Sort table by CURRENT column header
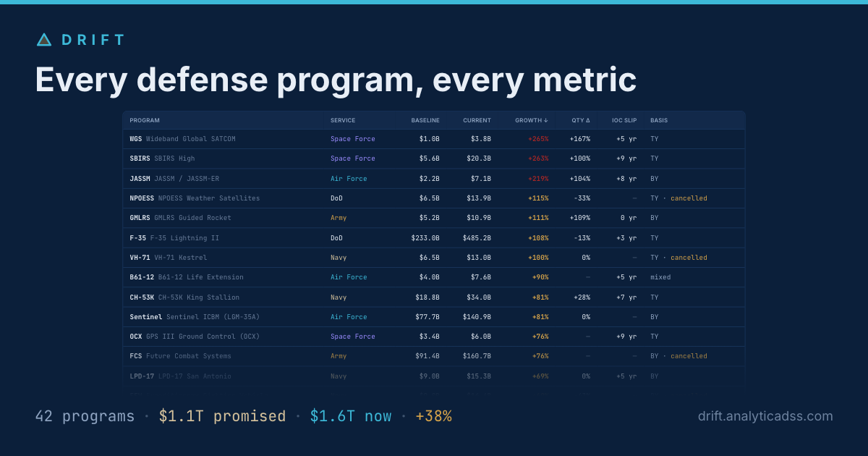Image resolution: width=868 pixels, height=456 pixels. (x=477, y=120)
